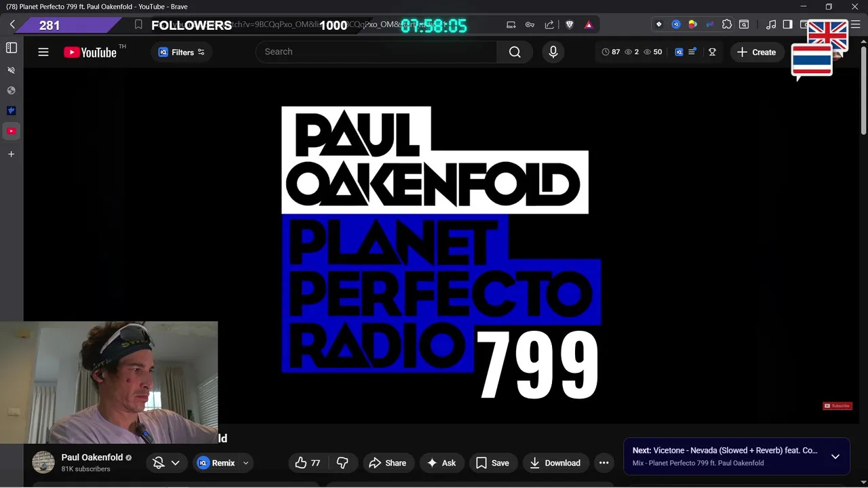The width and height of the screenshot is (868, 488).
Task: Open the Extensions puzzle-piece menu
Action: click(727, 24)
